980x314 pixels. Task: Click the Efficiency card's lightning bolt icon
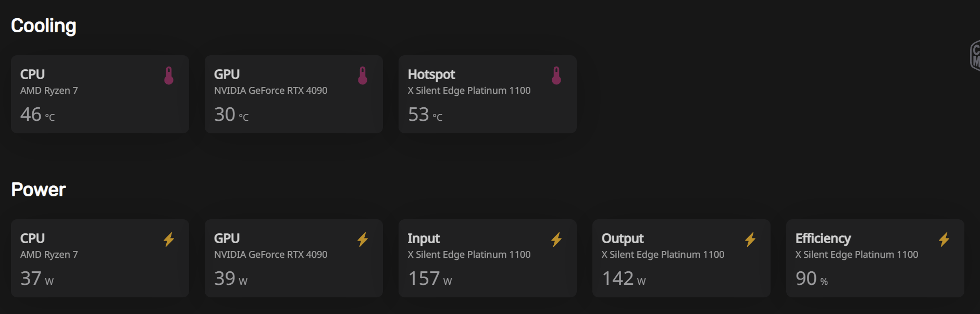944,240
